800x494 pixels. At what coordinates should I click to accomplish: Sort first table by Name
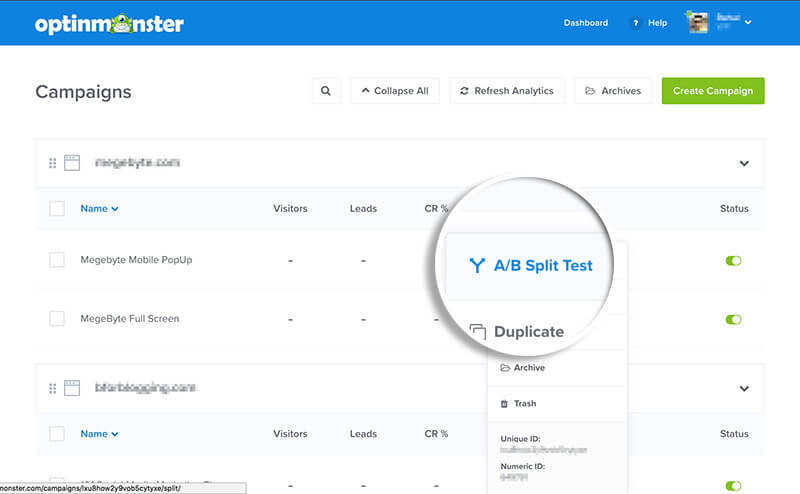[99, 209]
